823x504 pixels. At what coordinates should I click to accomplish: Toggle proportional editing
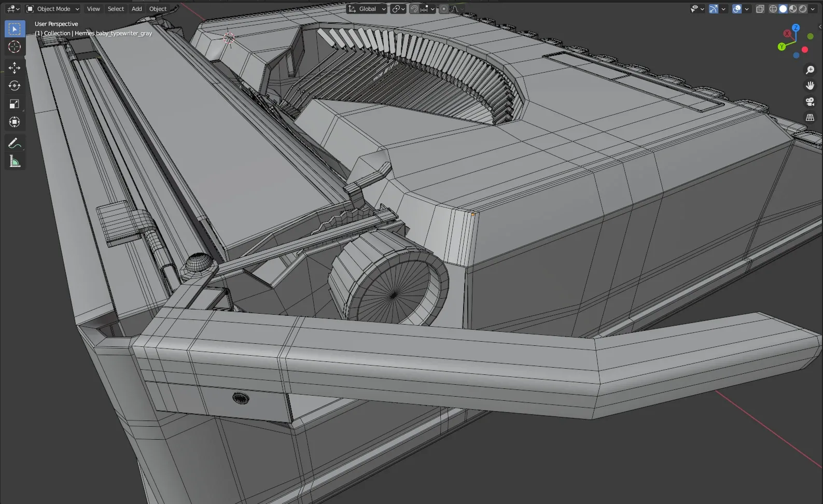pyautogui.click(x=444, y=9)
